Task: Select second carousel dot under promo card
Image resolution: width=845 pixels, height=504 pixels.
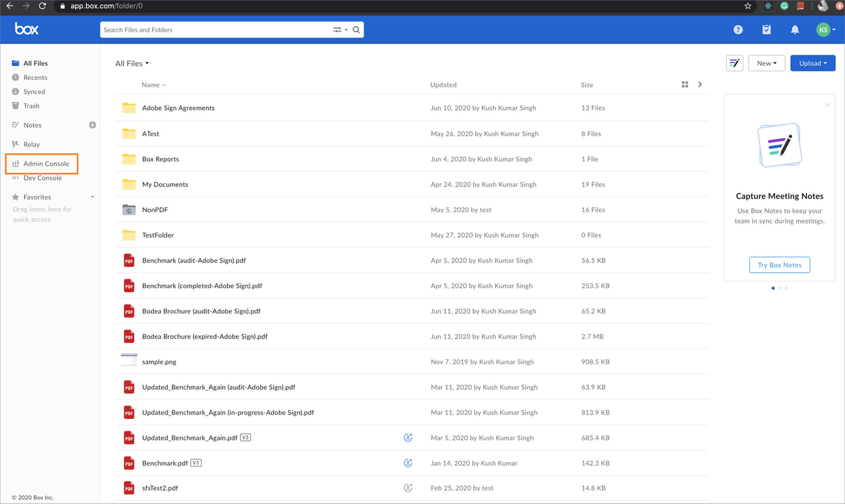Action: pyautogui.click(x=780, y=288)
